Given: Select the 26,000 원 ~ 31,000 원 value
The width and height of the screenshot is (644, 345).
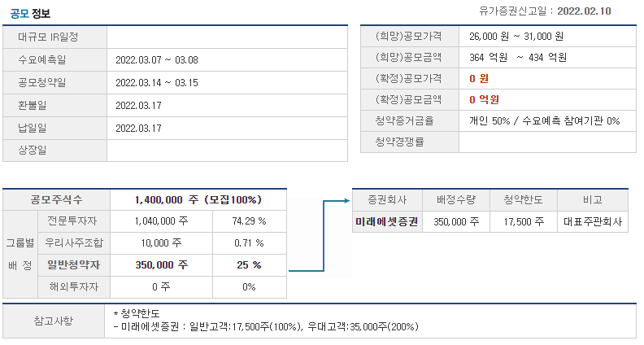Looking at the screenshot, I should pos(516,36).
